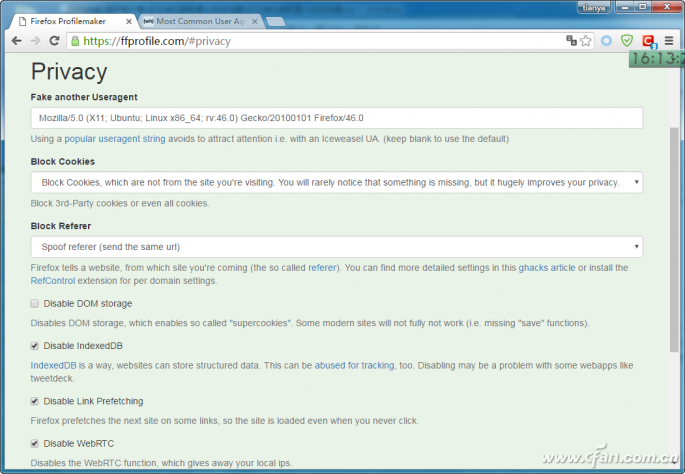Go back with the browser back arrow

(17, 41)
